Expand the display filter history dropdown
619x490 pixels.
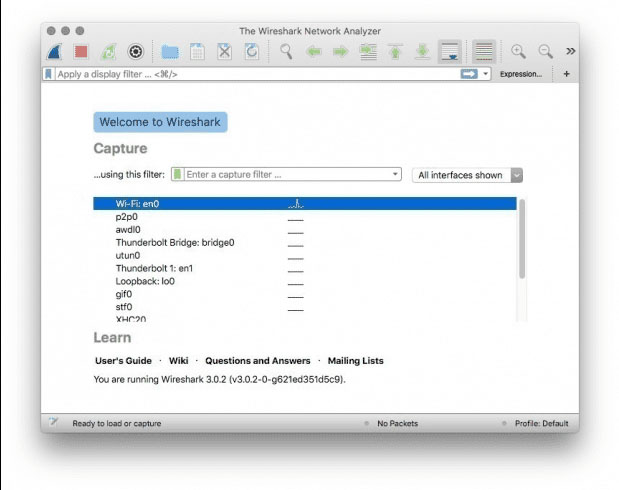tap(486, 74)
